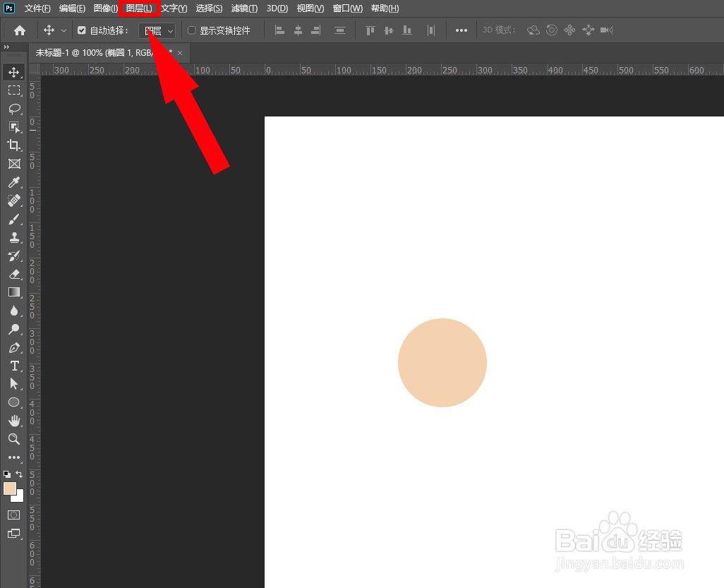Open the 视图(V) menu
This screenshot has width=724, height=588.
[x=310, y=8]
